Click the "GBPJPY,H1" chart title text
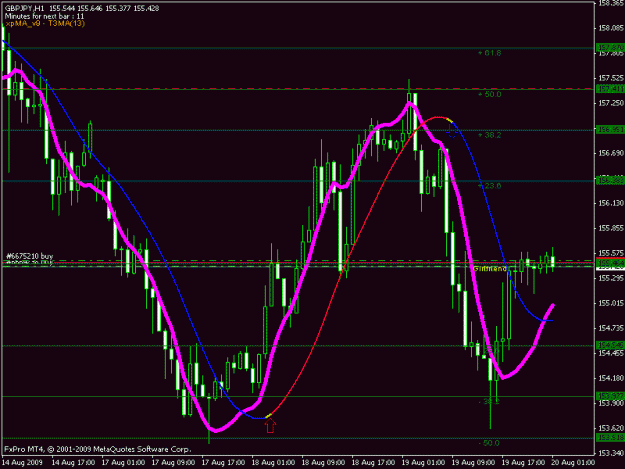This screenshot has height=469, width=625. tap(24, 8)
